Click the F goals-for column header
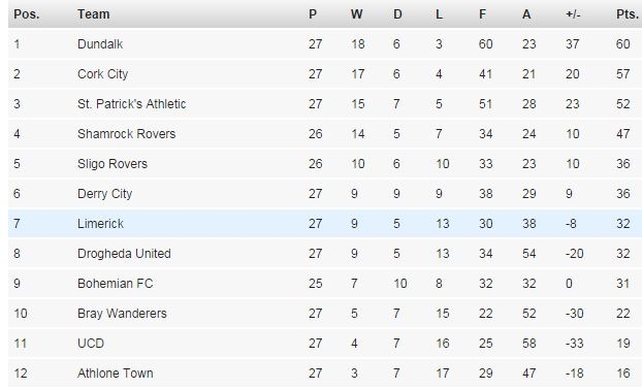Image resolution: width=642 pixels, height=389 pixels. point(483,14)
